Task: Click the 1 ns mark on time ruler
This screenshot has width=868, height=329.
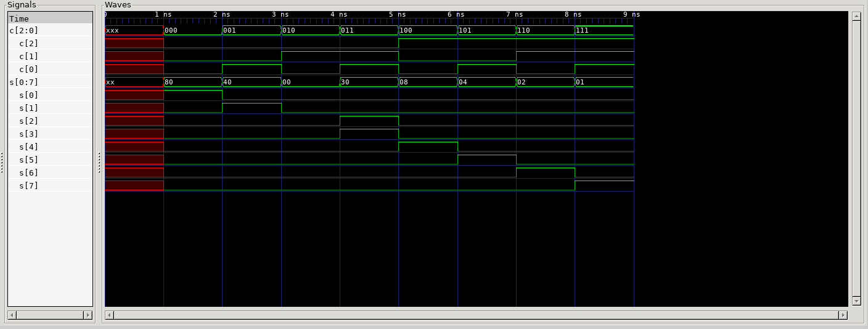Action: (x=164, y=14)
